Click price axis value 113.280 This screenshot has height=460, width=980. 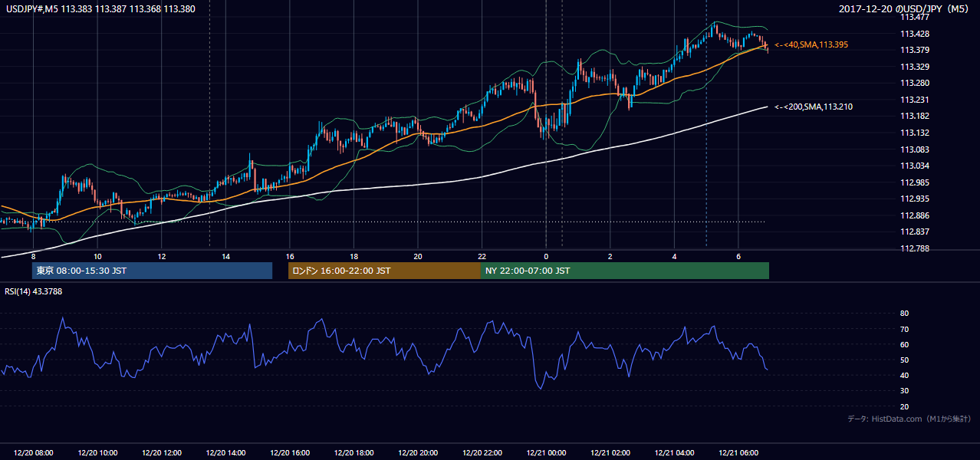(915, 83)
